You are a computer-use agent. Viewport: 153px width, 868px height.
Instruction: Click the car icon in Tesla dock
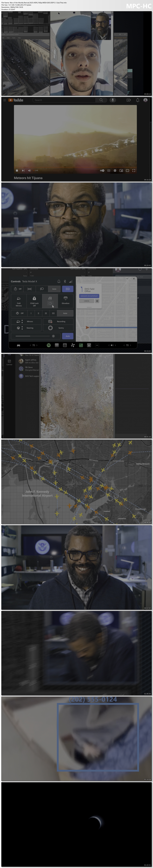(x=19, y=345)
